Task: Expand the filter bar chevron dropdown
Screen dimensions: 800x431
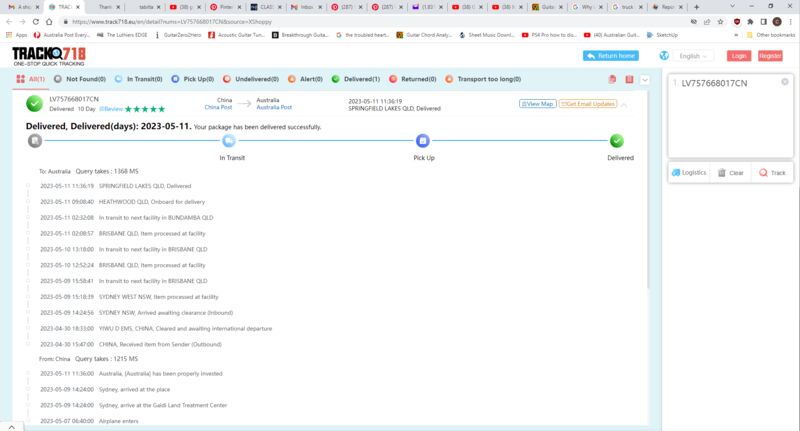Action: tap(645, 80)
